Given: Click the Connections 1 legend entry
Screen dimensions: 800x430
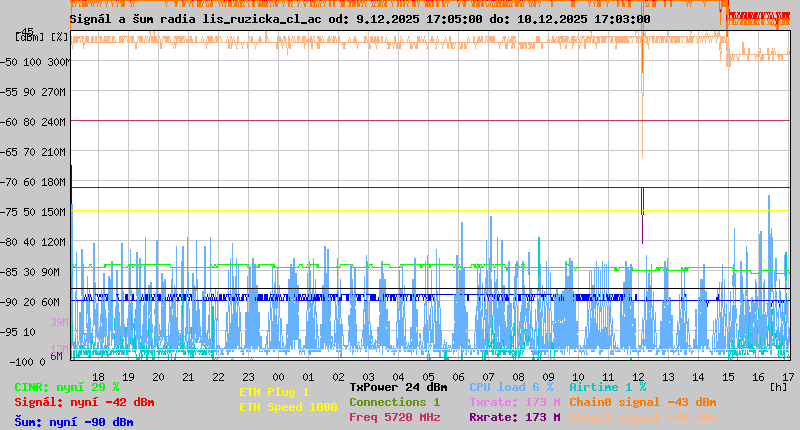Looking at the screenshot, I should 394,402.
